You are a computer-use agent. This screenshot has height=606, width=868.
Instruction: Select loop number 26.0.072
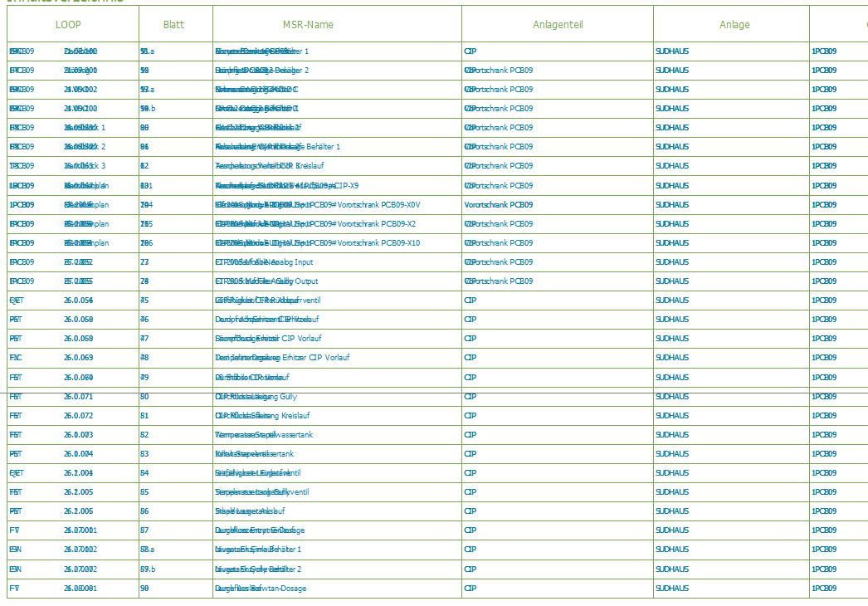pyautogui.click(x=79, y=415)
